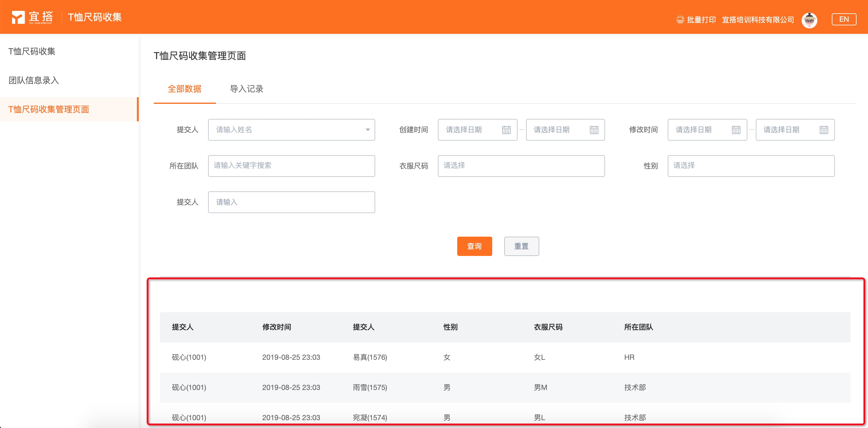Click the orange 查询 button
Image resolution: width=868 pixels, height=428 pixels.
(x=474, y=246)
